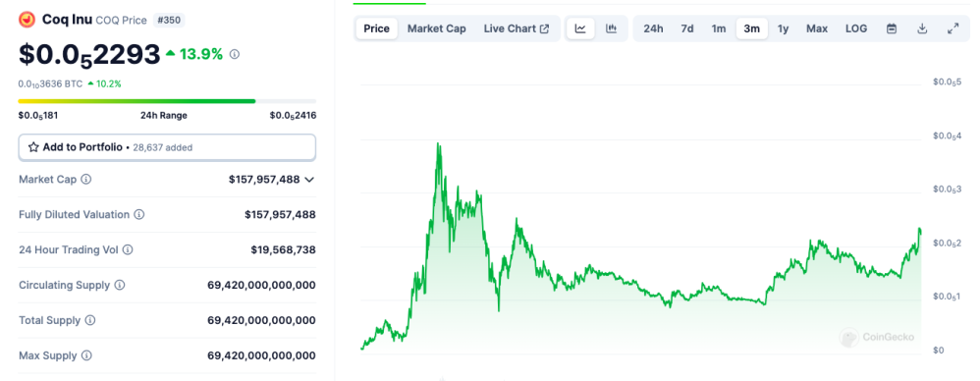Screen dimensions: 980x381
Task: Click the 24 Hour Trading Vol info icon
Action: pos(128,249)
